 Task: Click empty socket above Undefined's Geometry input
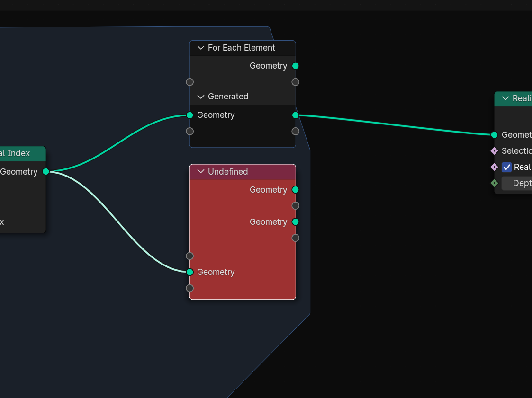189,256
